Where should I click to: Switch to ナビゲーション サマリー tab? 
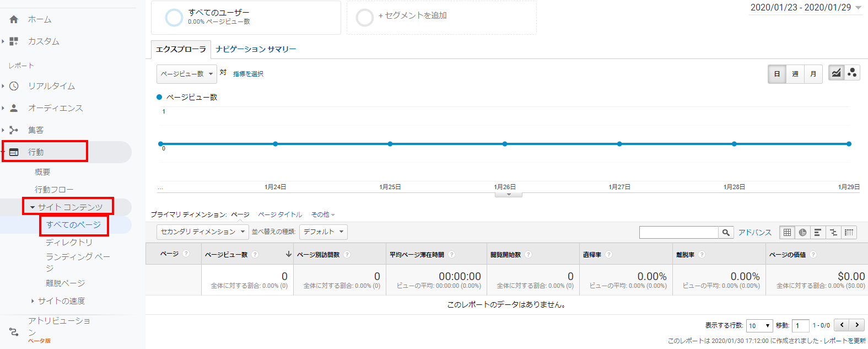pos(256,49)
